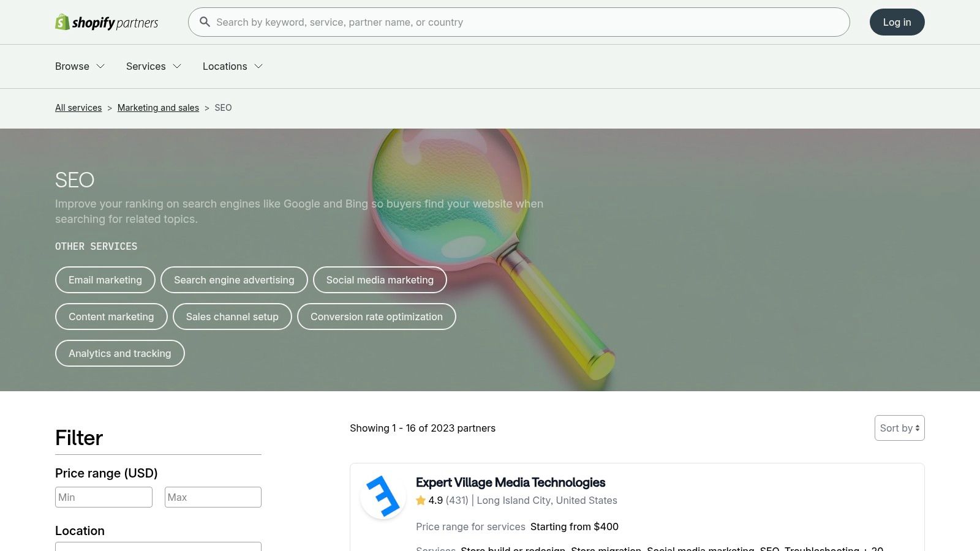Click Expert Village Media Technologies logo thumbnail
This screenshot has width=980, height=551.
pyautogui.click(x=383, y=497)
